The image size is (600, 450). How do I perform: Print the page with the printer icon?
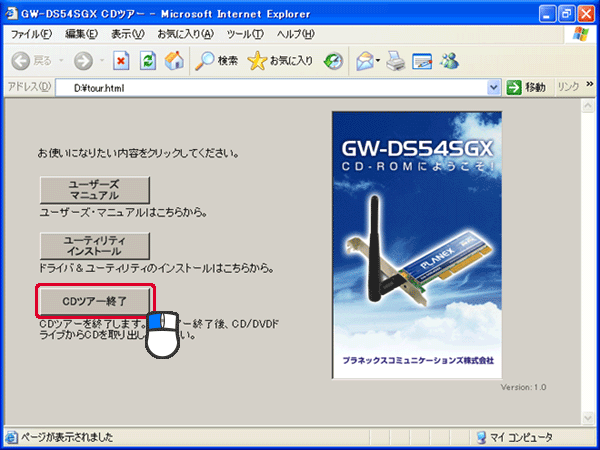click(395, 61)
